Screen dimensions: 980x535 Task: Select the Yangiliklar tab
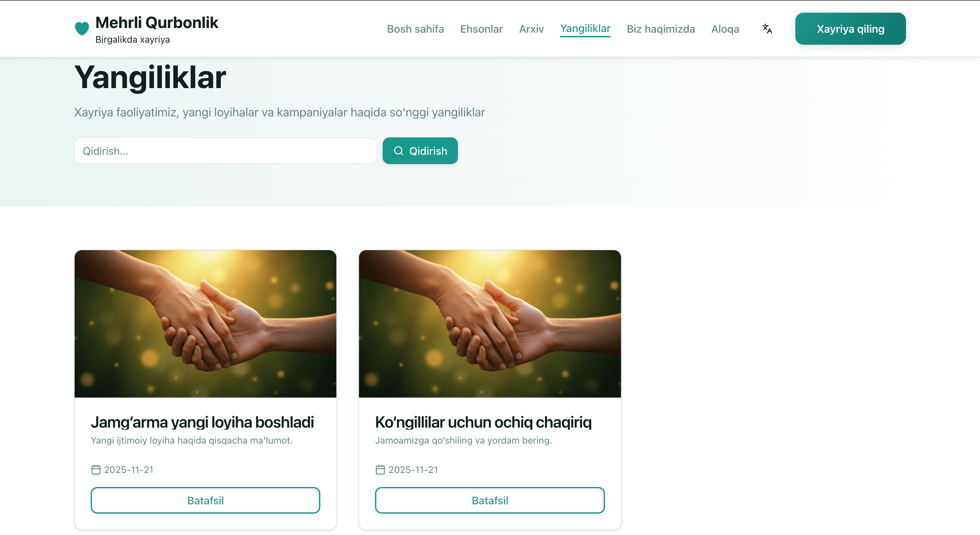(x=585, y=29)
